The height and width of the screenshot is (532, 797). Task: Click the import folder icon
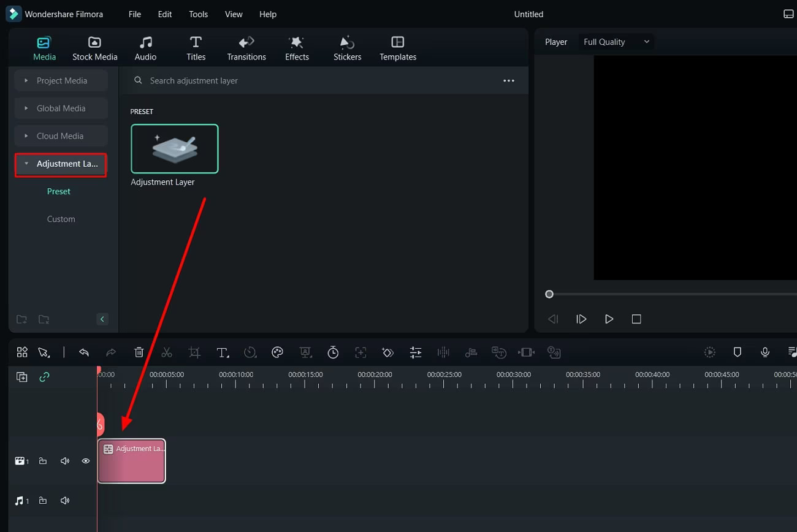pos(44,319)
